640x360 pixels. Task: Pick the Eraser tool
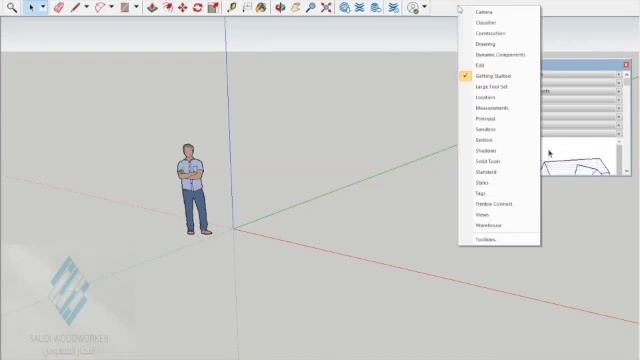[x=59, y=7]
